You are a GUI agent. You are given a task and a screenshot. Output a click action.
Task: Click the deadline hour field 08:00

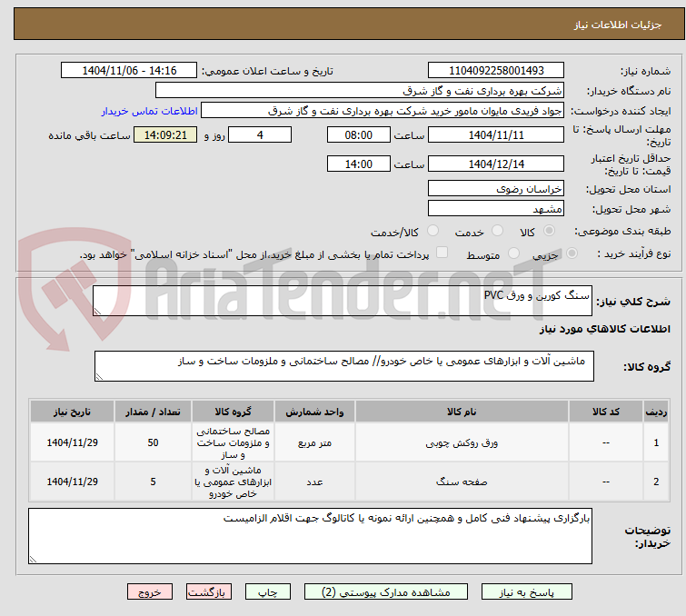(359, 134)
